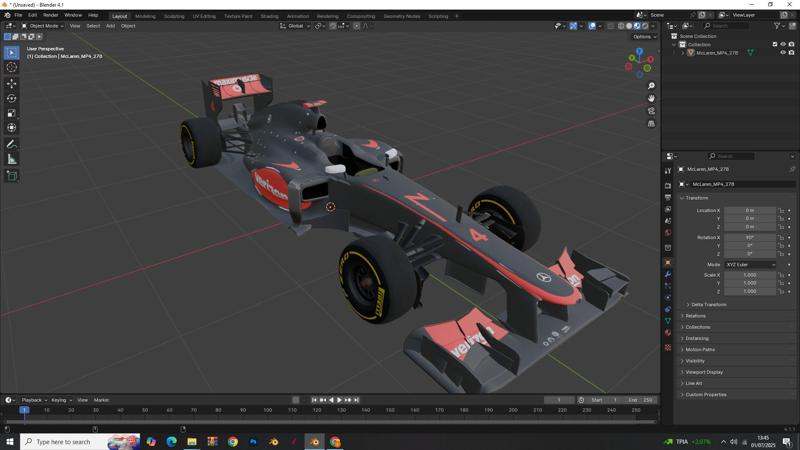Hide McLaren_MP4_27B using its eye icon
Viewport: 800px width, 450px height.
783,53
